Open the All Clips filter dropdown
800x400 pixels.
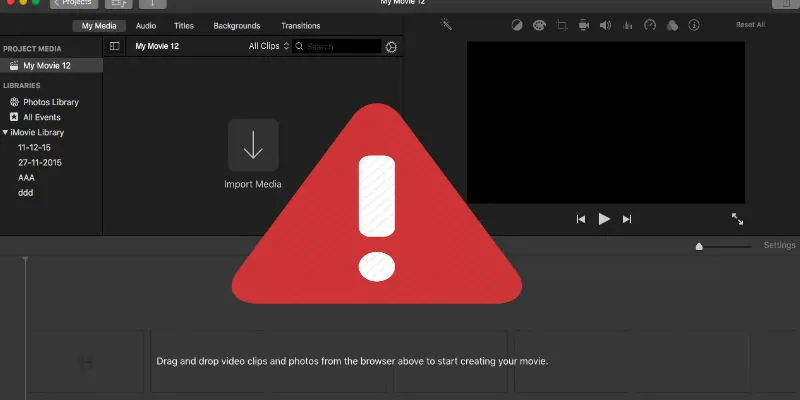pyautogui.click(x=269, y=46)
